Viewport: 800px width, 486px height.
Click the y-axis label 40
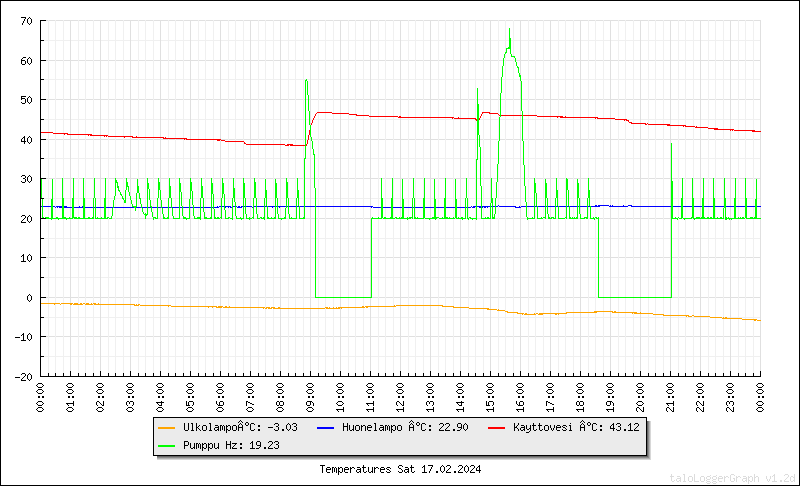pyautogui.click(x=27, y=140)
